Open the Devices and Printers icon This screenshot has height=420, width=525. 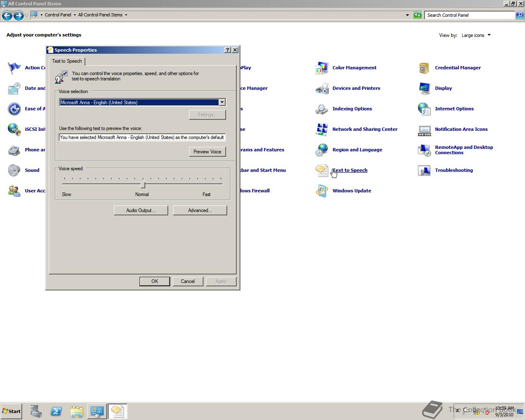(322, 88)
